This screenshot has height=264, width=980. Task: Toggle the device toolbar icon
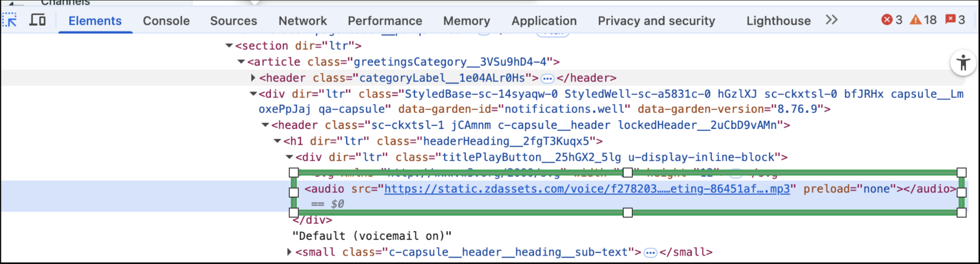(x=38, y=20)
